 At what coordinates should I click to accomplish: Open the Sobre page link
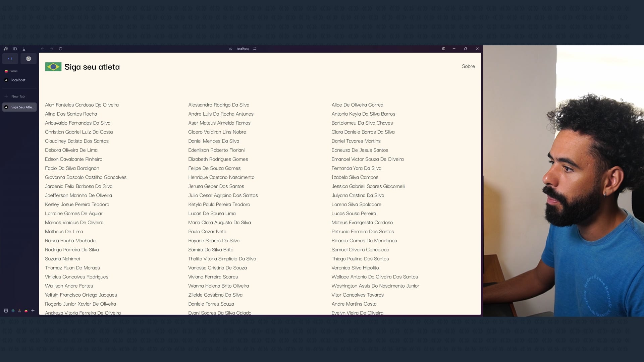pos(468,66)
